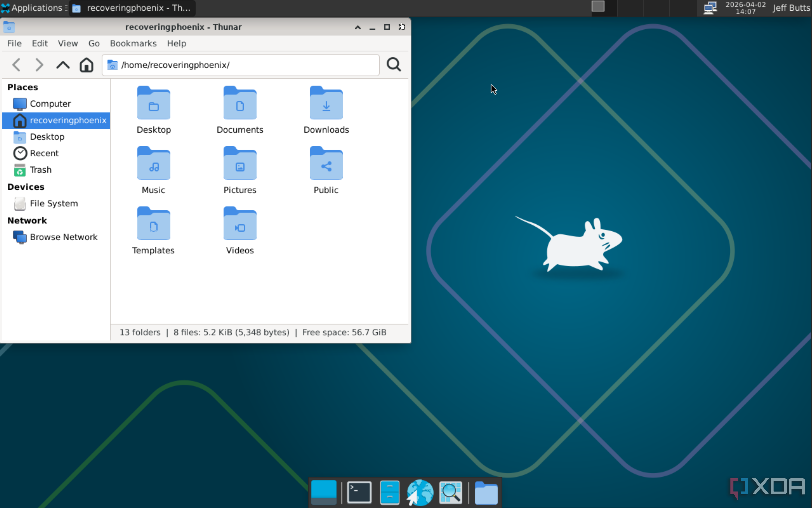Screen dimensions: 812x508
Task: Click the Thunar window button in top panel
Action: [x=132, y=8]
